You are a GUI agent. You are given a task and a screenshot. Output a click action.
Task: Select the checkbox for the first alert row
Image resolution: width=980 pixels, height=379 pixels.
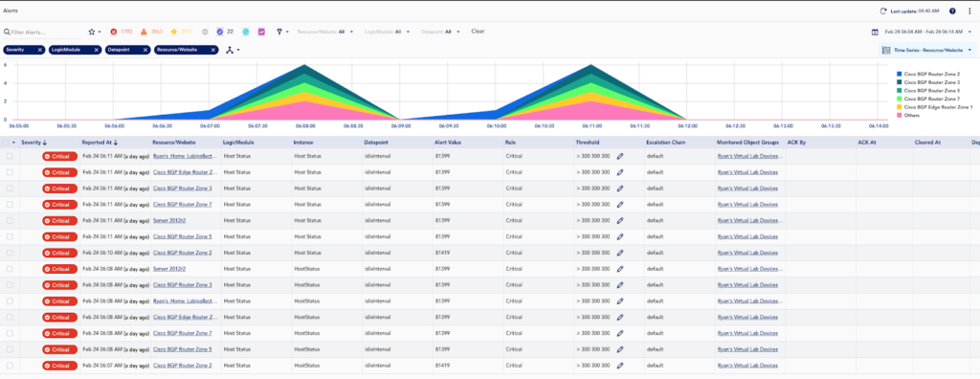coord(10,156)
